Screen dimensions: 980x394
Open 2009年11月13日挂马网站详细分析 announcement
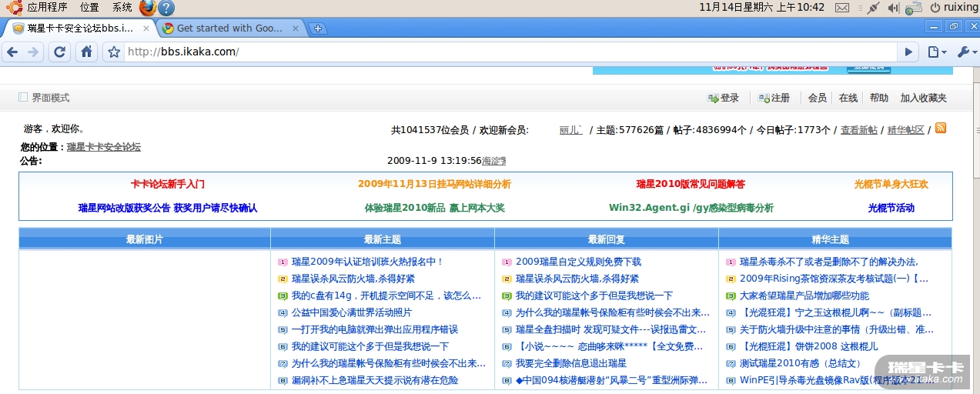tap(434, 184)
